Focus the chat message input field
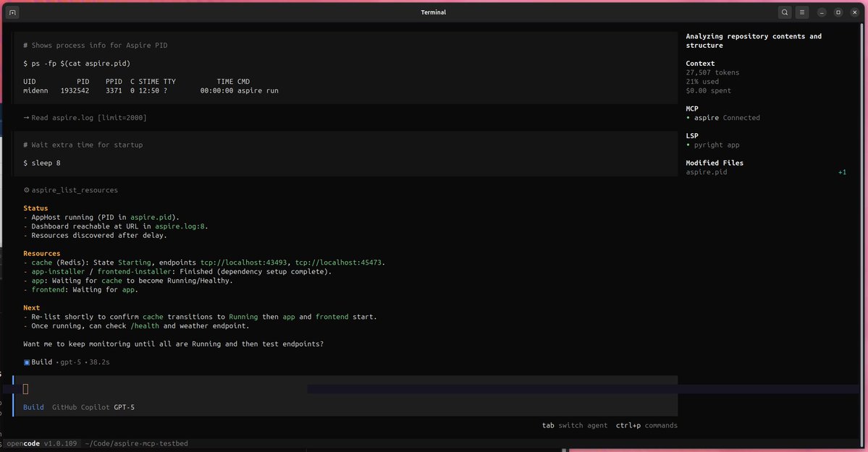This screenshot has height=452, width=868. (x=290, y=388)
